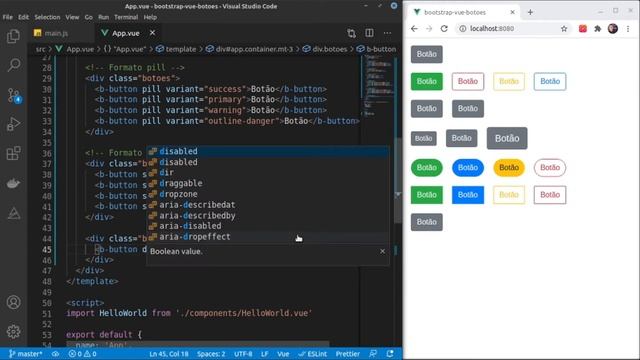Open the Run menu
This screenshot has width=640, height=360.
(x=103, y=17)
